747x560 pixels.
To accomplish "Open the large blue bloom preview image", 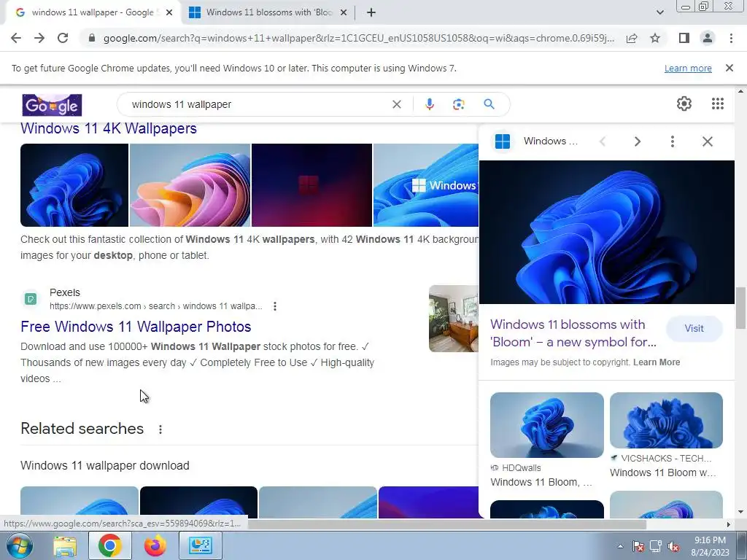I will (606, 233).
